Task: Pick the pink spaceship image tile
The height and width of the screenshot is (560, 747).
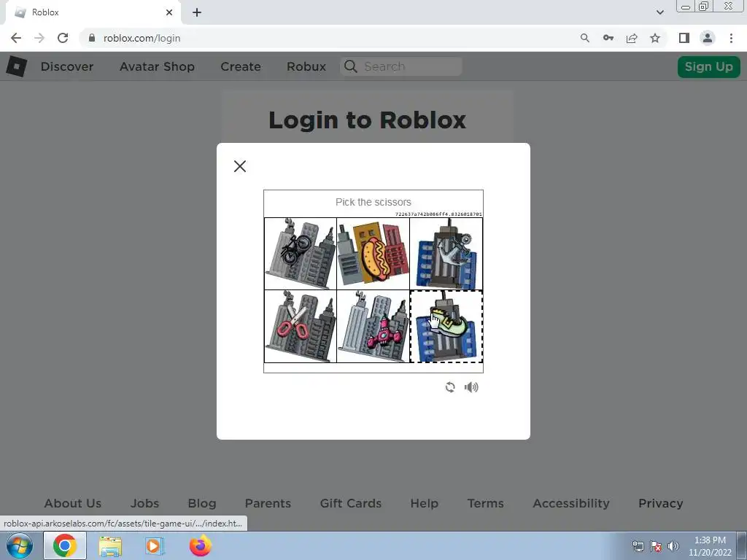Action: 373,327
